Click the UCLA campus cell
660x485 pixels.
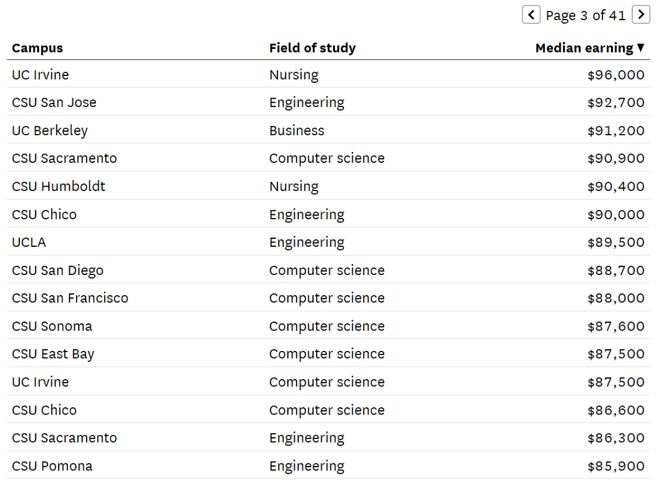point(29,242)
